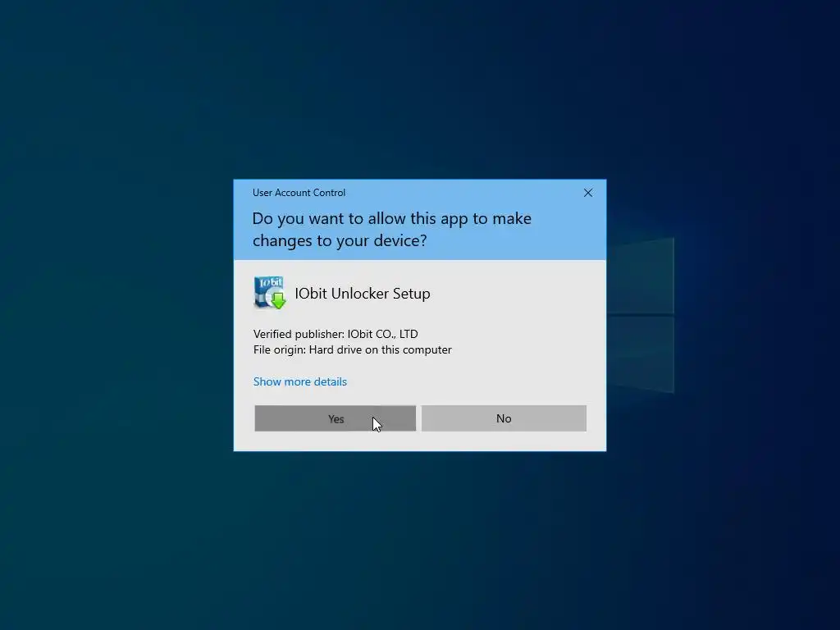840x630 pixels.
Task: Click the Verified publisher: IObit CO., LTD text
Action: coord(336,334)
